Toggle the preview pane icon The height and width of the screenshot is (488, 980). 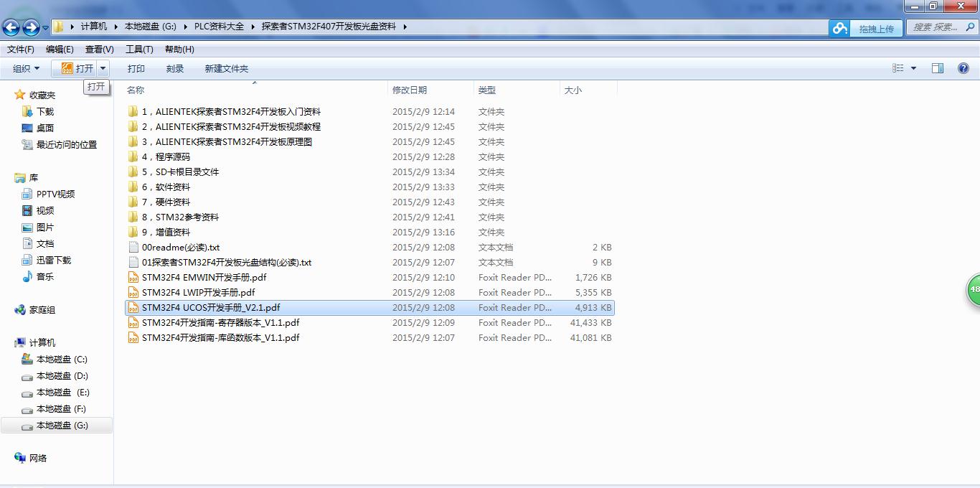(x=938, y=68)
